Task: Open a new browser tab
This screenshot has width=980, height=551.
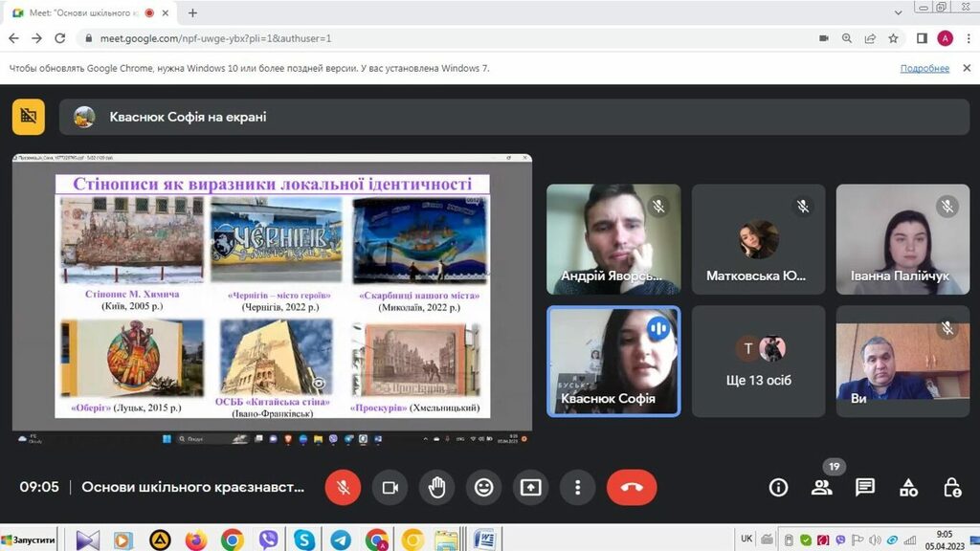Action: [192, 13]
